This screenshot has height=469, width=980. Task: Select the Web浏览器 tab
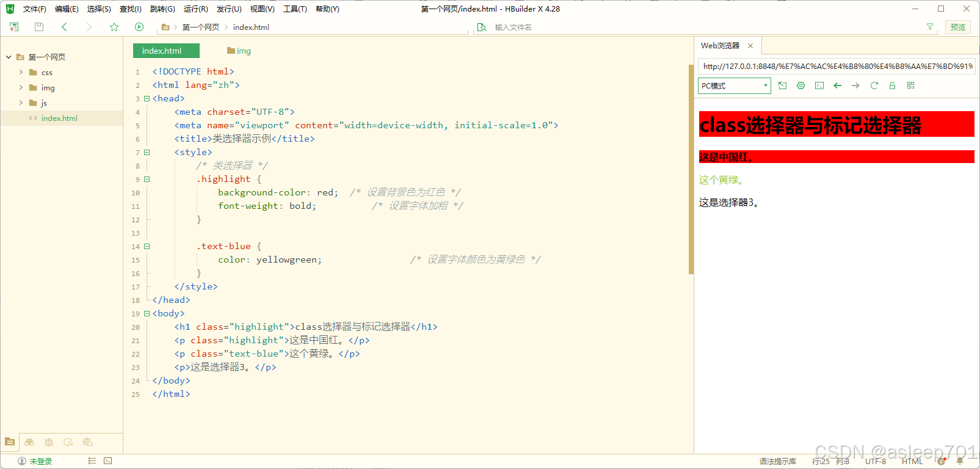point(720,46)
